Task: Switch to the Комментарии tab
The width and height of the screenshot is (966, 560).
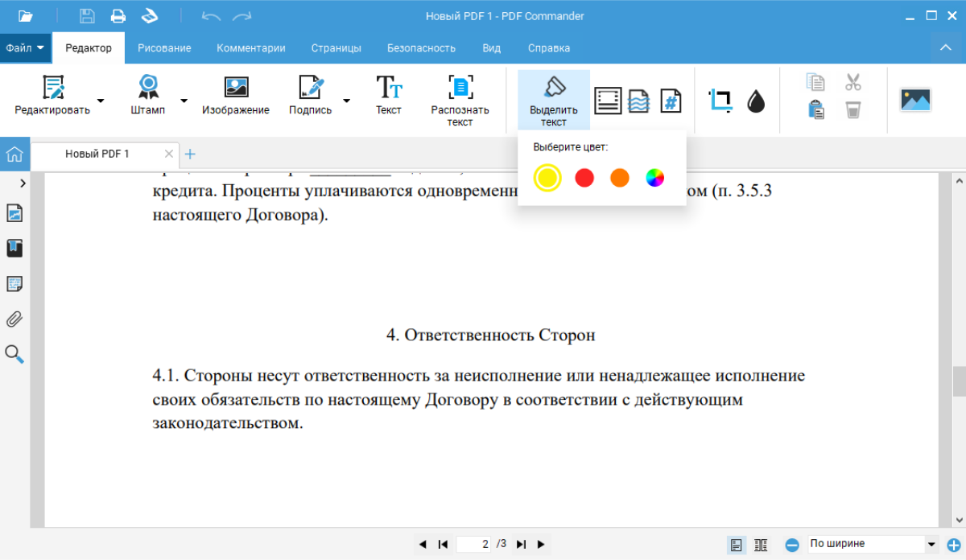Action: pyautogui.click(x=251, y=48)
